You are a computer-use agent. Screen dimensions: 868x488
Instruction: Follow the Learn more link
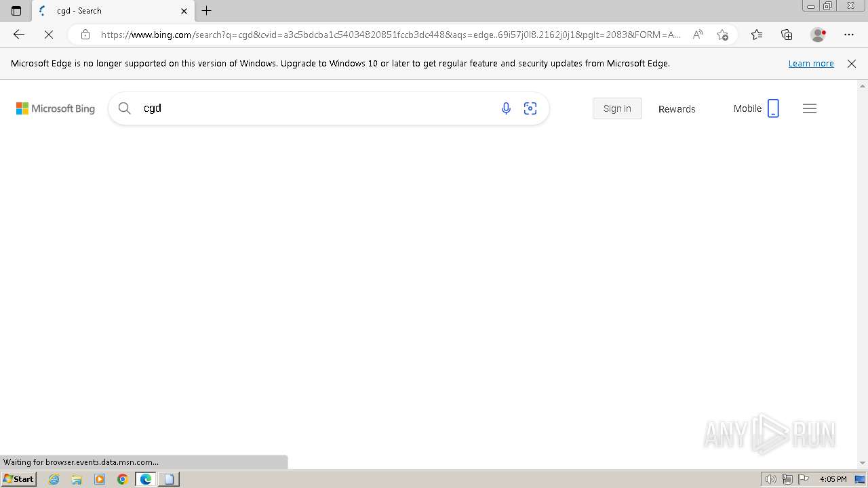click(811, 64)
